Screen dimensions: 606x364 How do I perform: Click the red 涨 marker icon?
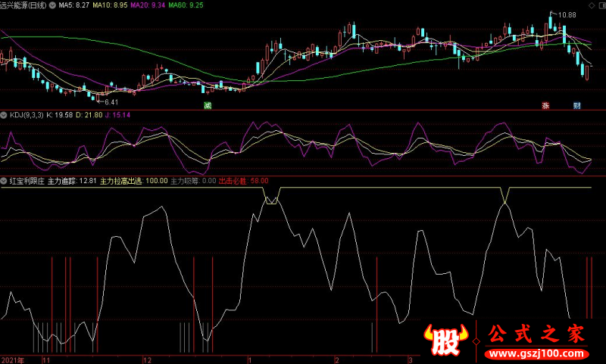[545, 105]
